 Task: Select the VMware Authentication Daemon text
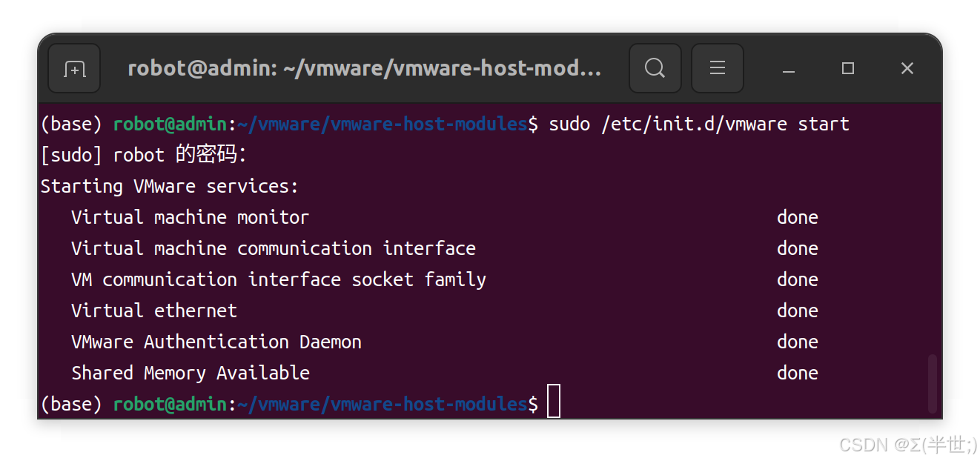[x=216, y=341]
